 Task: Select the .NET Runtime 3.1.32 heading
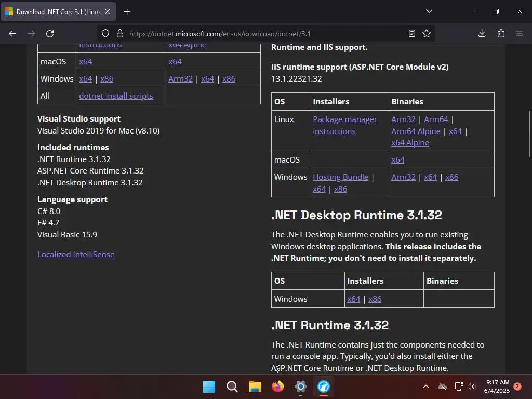point(330,325)
